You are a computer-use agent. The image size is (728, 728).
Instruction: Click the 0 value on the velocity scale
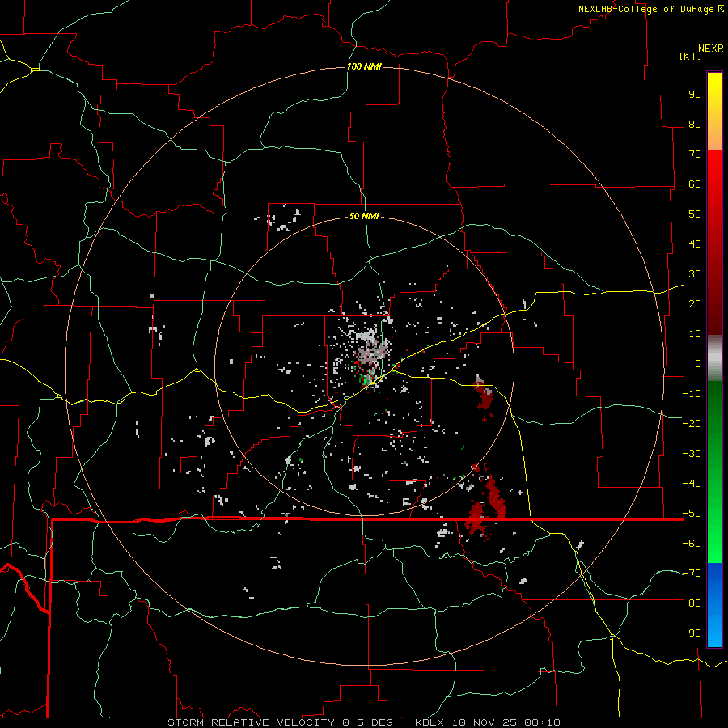(x=698, y=363)
